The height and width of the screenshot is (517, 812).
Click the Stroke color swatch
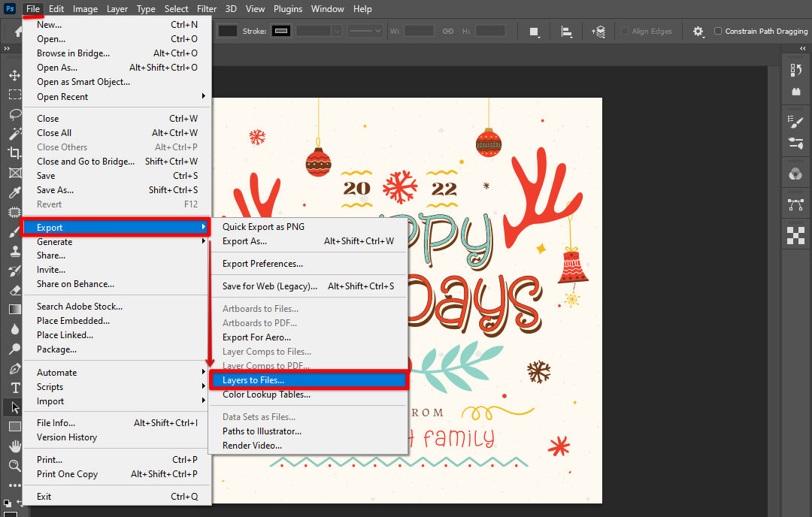281,32
